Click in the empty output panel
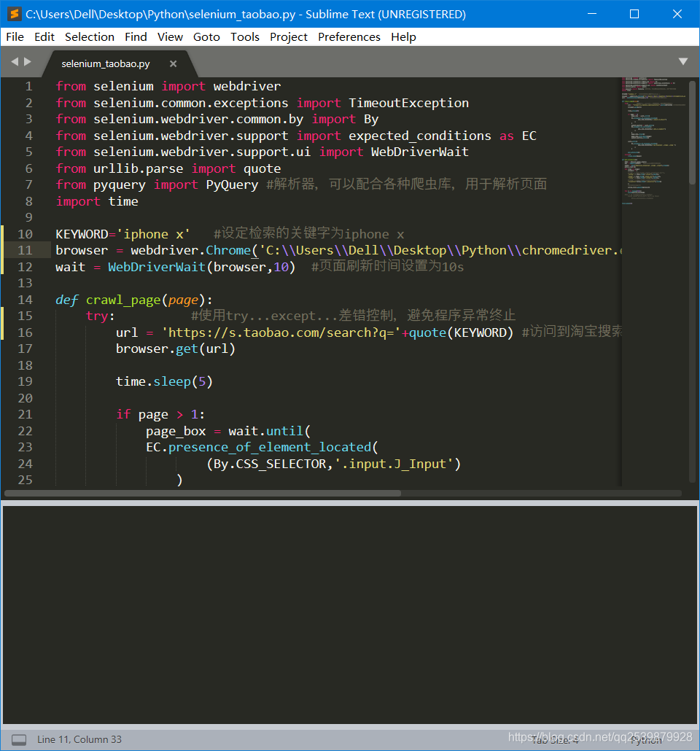The width and height of the screenshot is (700, 751). (x=350, y=615)
